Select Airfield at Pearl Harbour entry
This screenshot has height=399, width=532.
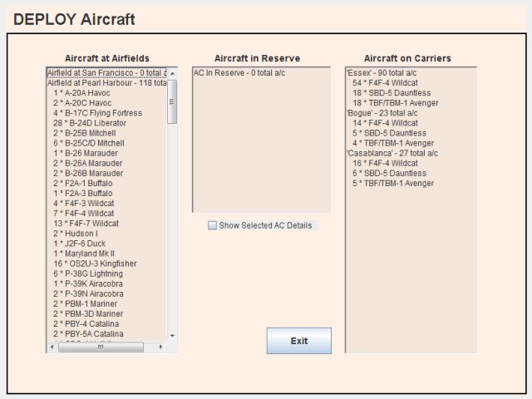[x=106, y=83]
